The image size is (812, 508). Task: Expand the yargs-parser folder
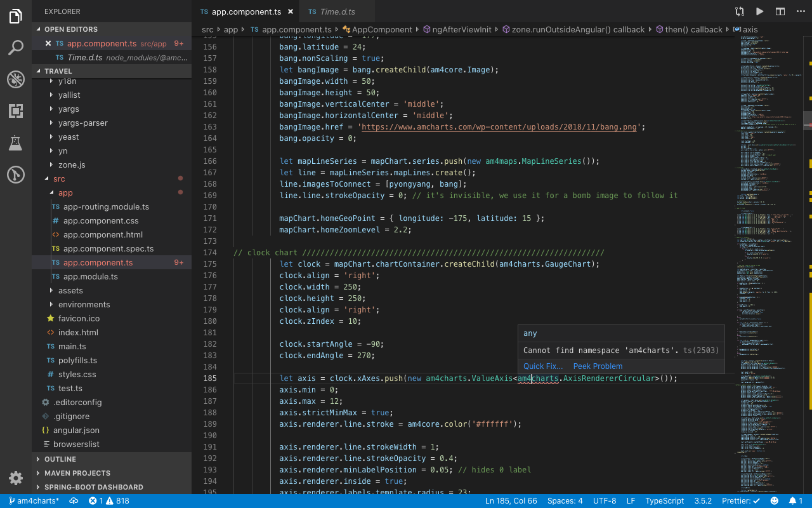point(112,123)
